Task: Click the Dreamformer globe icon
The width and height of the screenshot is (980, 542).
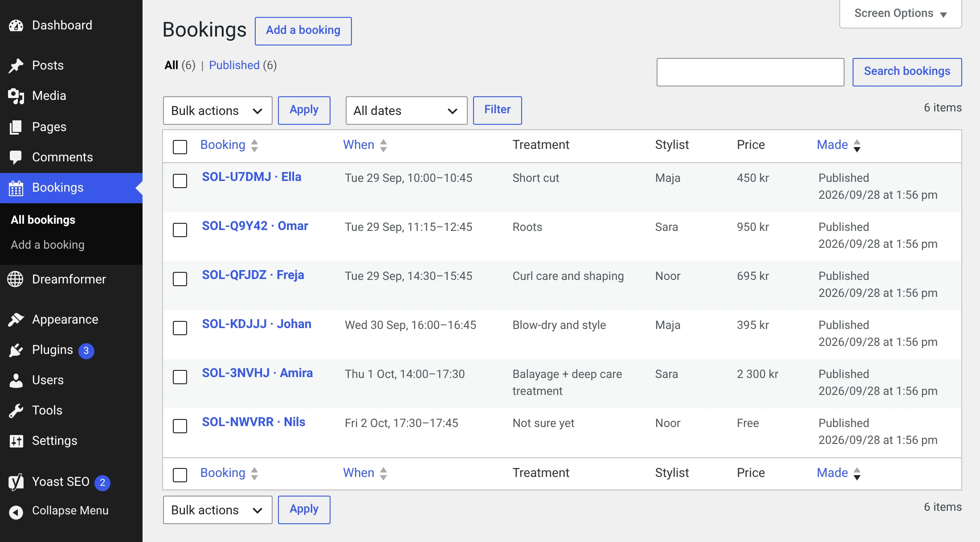Action: click(16, 279)
